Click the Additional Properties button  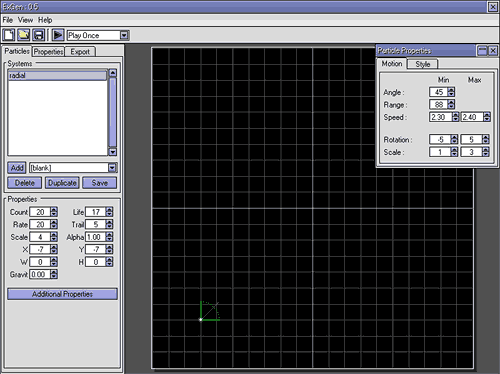tap(62, 294)
